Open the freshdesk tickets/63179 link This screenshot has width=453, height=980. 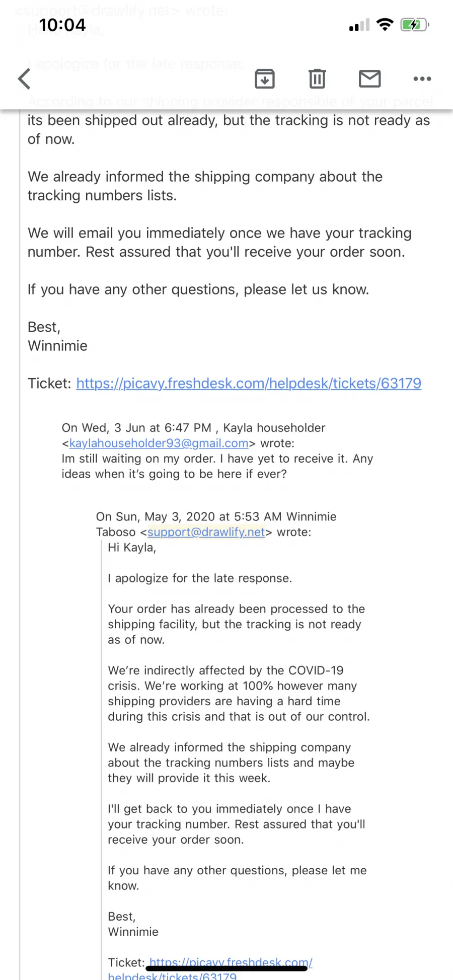pyautogui.click(x=249, y=384)
